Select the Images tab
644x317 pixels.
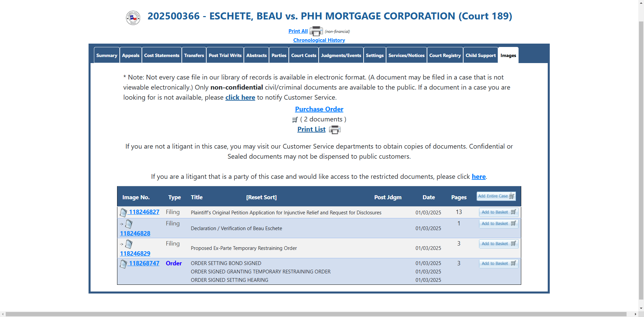pyautogui.click(x=508, y=55)
